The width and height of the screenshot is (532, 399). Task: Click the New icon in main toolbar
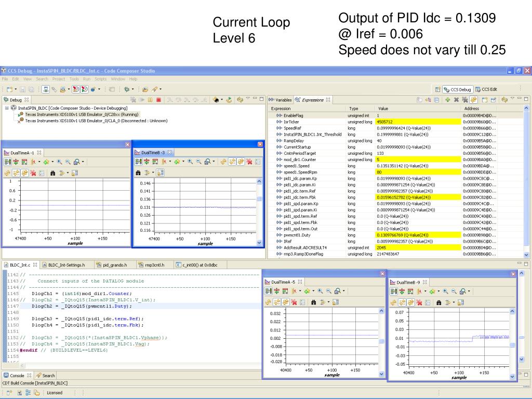9,89
